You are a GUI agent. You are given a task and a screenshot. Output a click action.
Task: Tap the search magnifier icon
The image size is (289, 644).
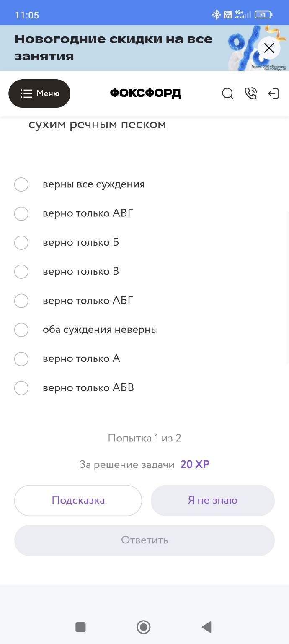(x=228, y=94)
